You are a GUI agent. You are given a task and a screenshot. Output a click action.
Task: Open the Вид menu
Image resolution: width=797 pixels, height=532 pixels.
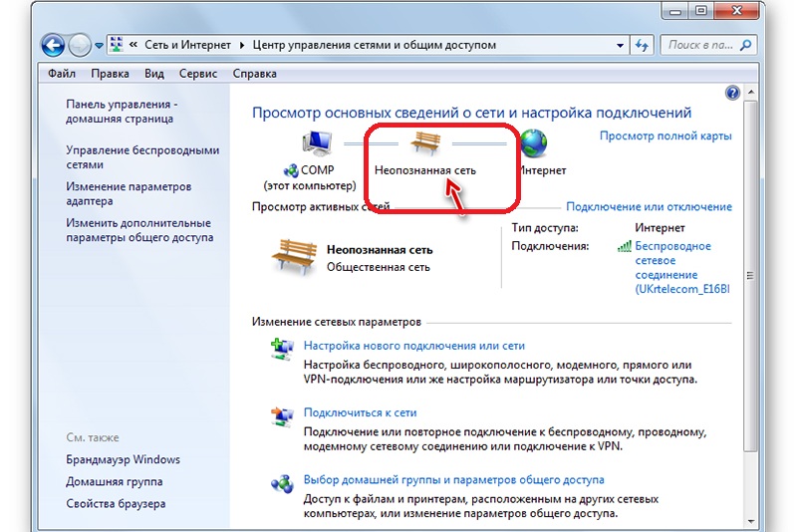click(x=154, y=74)
